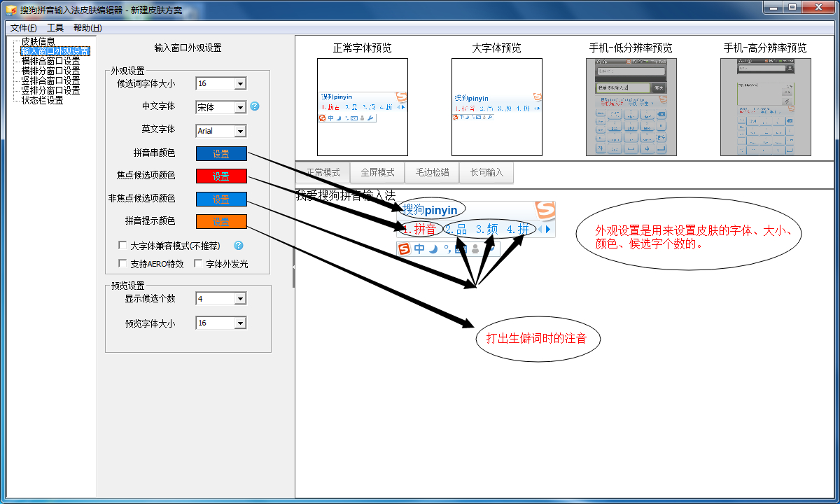
Task: Enable 大字体兼容模式(不推荐) checkbox
Action: 123,246
